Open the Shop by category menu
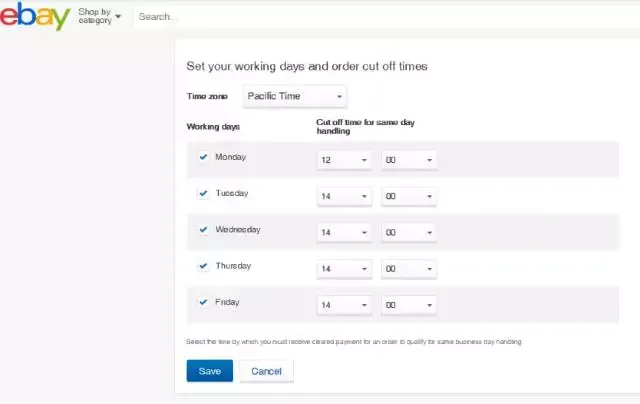This screenshot has height=404, width=640. tap(100, 16)
